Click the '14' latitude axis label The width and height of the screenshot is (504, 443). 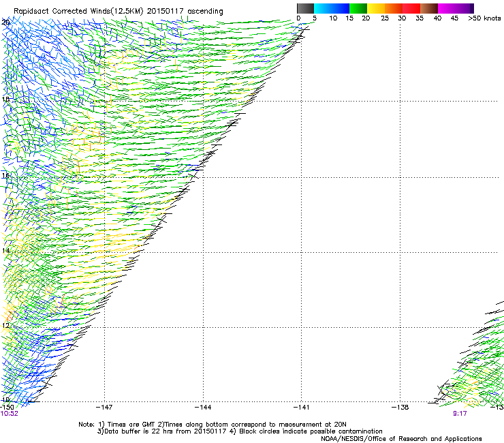pos(5,251)
